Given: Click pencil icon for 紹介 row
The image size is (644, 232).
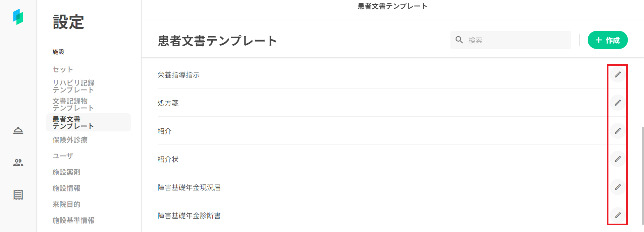Looking at the screenshot, I should point(618,131).
